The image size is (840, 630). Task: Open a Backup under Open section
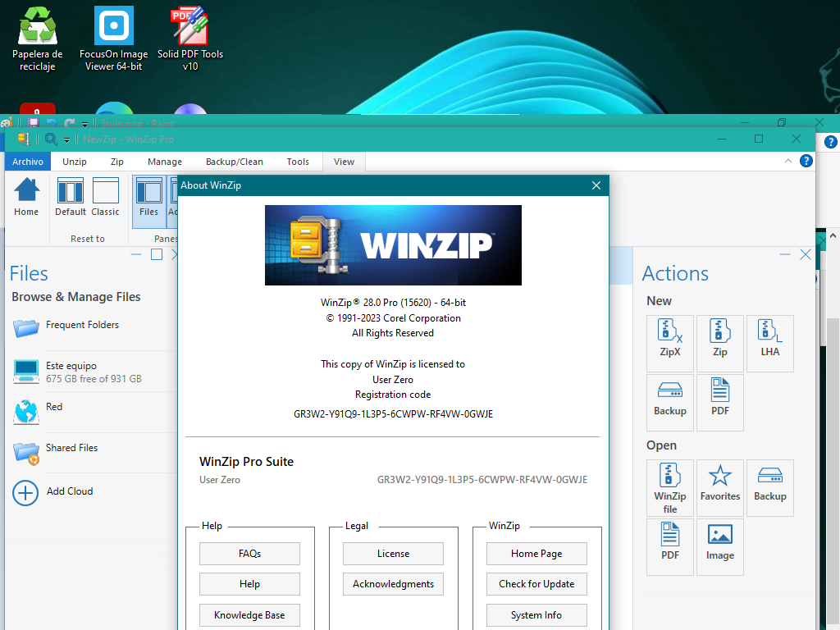click(769, 488)
